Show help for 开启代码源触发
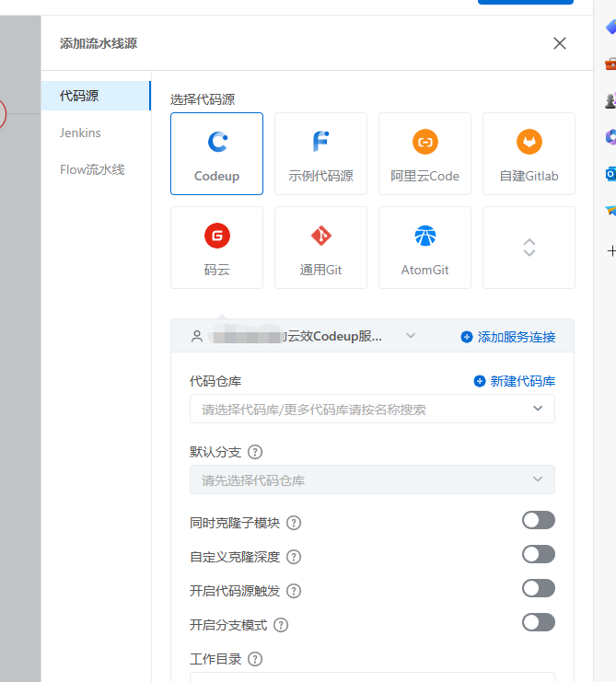 coord(294,591)
